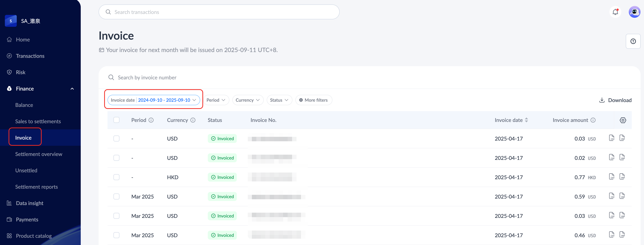644x245 pixels.
Task: Go to Settlement overview in sidebar
Action: (39, 154)
